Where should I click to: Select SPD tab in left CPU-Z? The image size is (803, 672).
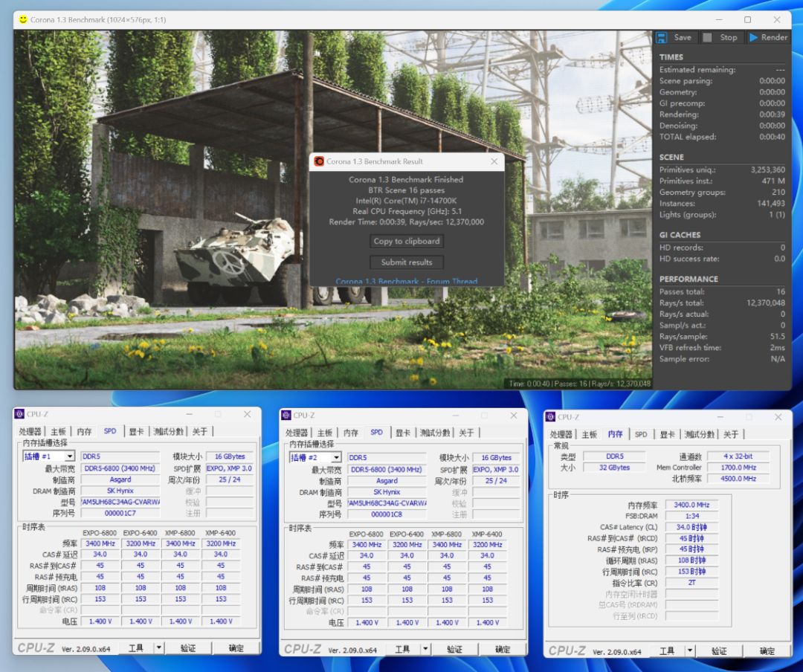pos(110,431)
